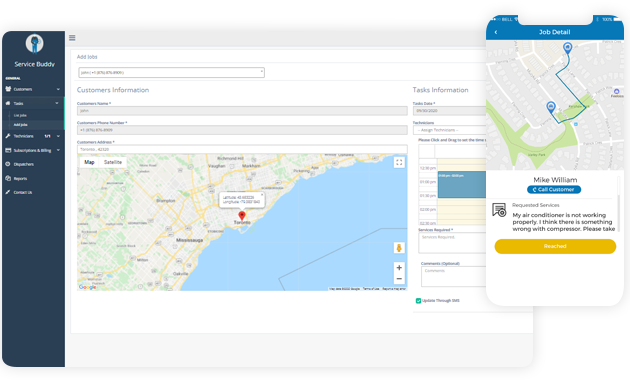Open the Assign Technicians dropdown
630x384 pixels.
click(x=450, y=130)
